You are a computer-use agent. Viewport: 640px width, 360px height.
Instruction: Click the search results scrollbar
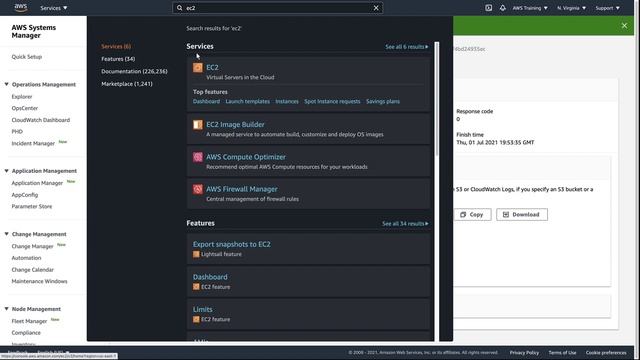437,98
